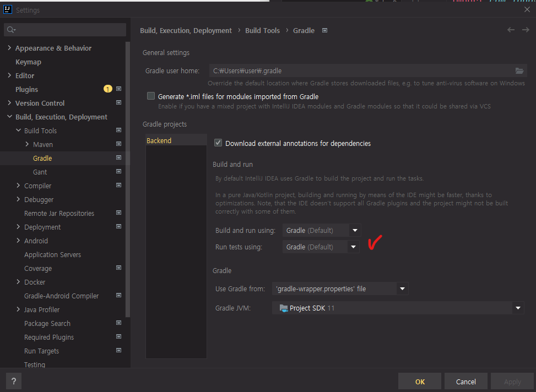Click project settings icon next to Version Control
Viewport: 536px width, 392px height.
point(118,102)
